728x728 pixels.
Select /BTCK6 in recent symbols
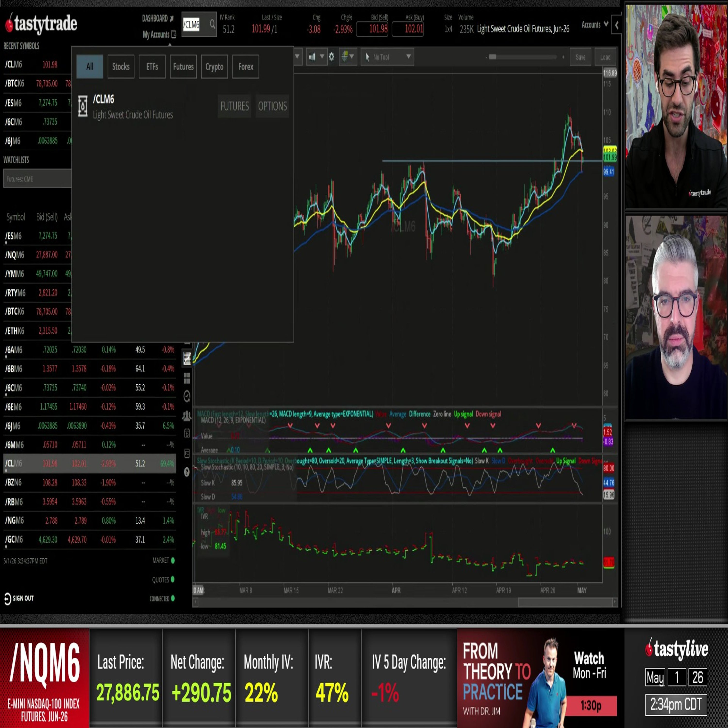37,84
